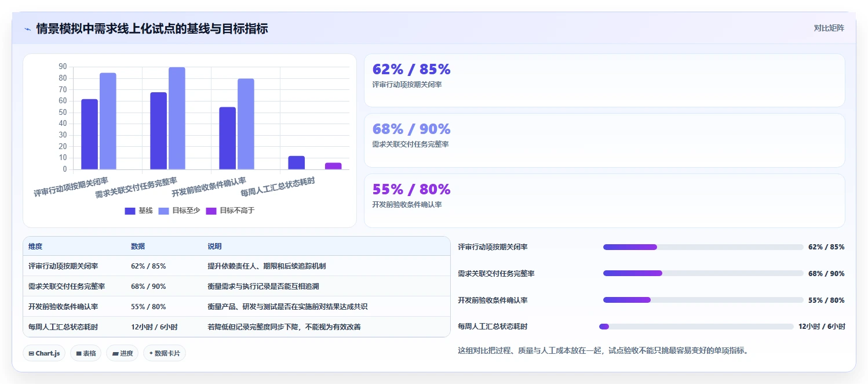The width and height of the screenshot is (868, 384).
Task: Click the purple 目标不高于 legend swatch
Action: pos(211,211)
